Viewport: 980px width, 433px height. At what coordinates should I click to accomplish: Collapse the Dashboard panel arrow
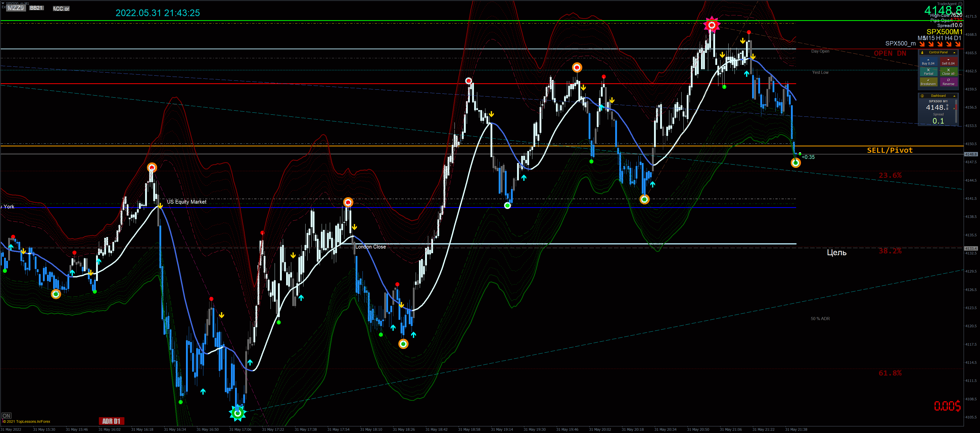click(954, 96)
